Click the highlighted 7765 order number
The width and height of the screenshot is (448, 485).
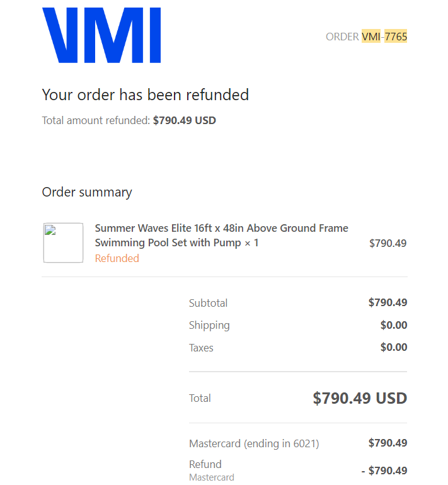point(396,37)
